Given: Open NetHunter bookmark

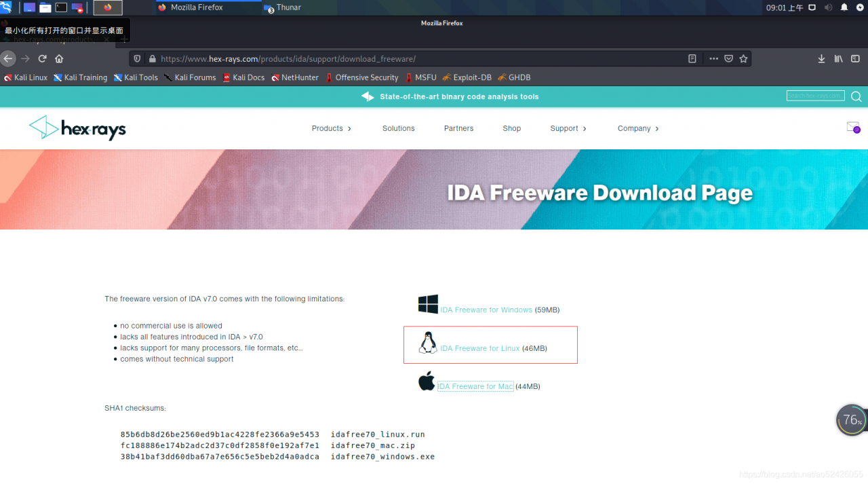Looking at the screenshot, I should [x=295, y=77].
